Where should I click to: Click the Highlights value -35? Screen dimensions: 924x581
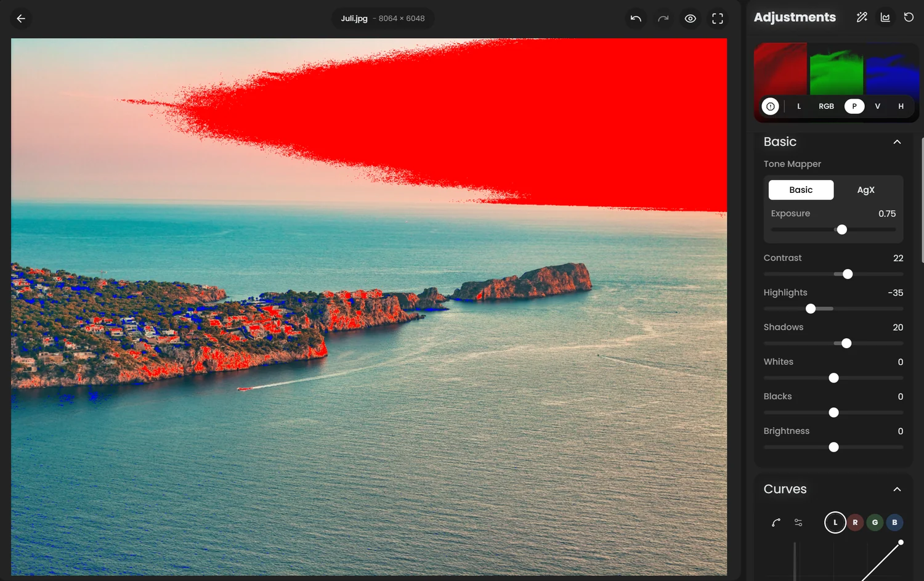[x=896, y=293]
